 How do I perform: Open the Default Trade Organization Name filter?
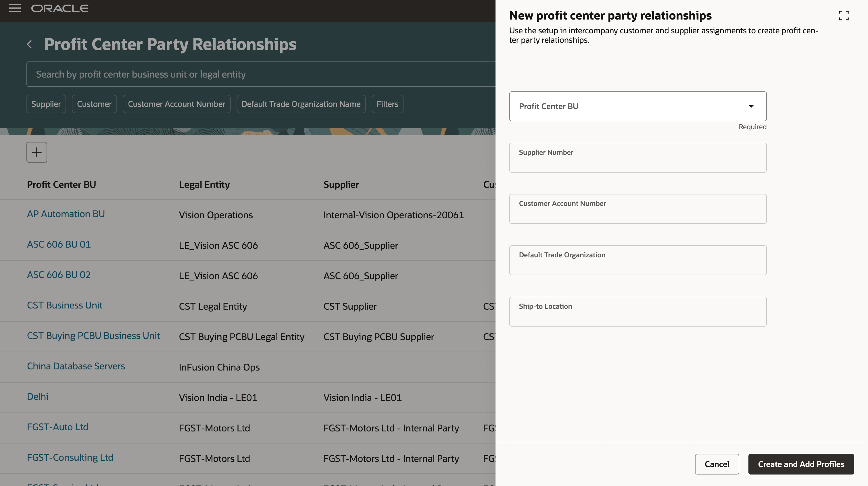coord(301,104)
